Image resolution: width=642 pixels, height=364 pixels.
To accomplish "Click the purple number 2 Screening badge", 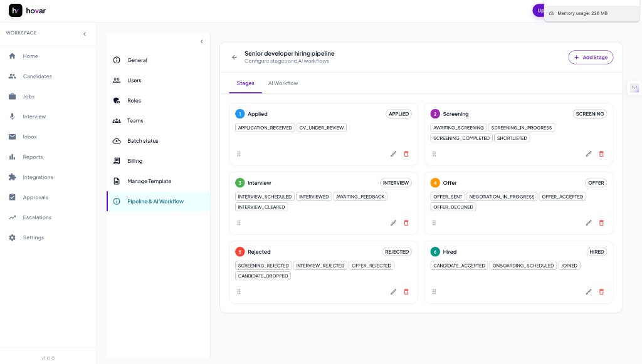I will click(x=435, y=113).
